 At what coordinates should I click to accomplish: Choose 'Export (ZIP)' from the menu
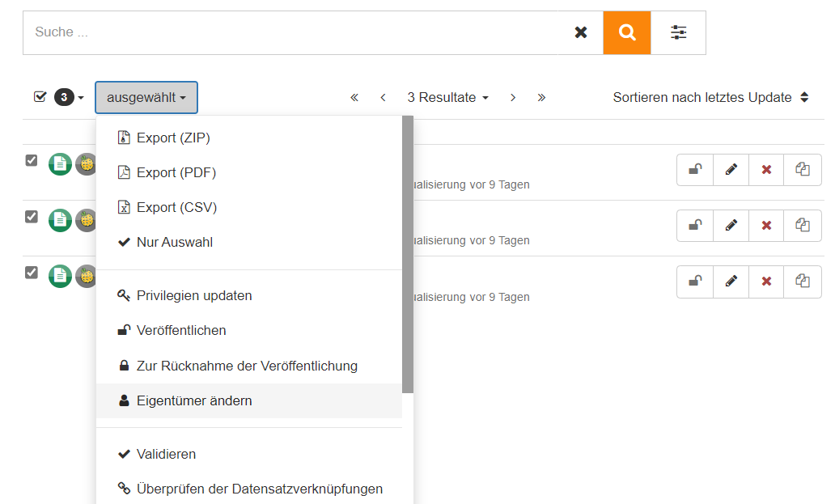(173, 138)
